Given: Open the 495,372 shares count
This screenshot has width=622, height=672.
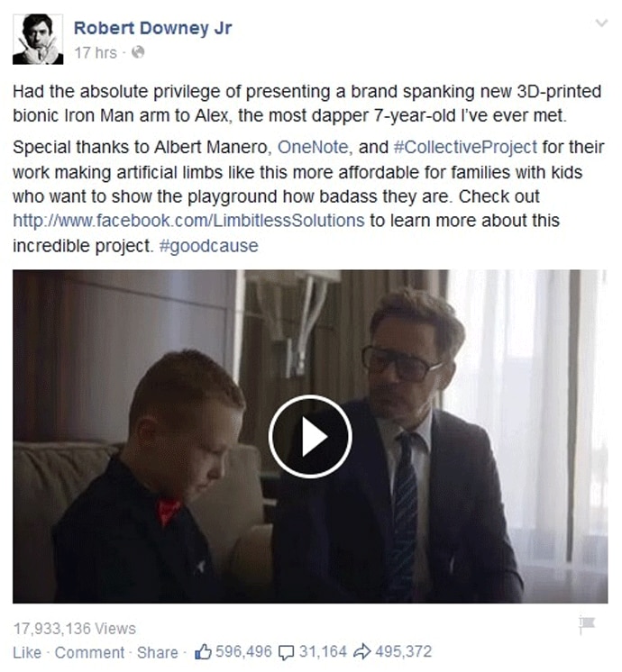Looking at the screenshot, I should tap(404, 652).
